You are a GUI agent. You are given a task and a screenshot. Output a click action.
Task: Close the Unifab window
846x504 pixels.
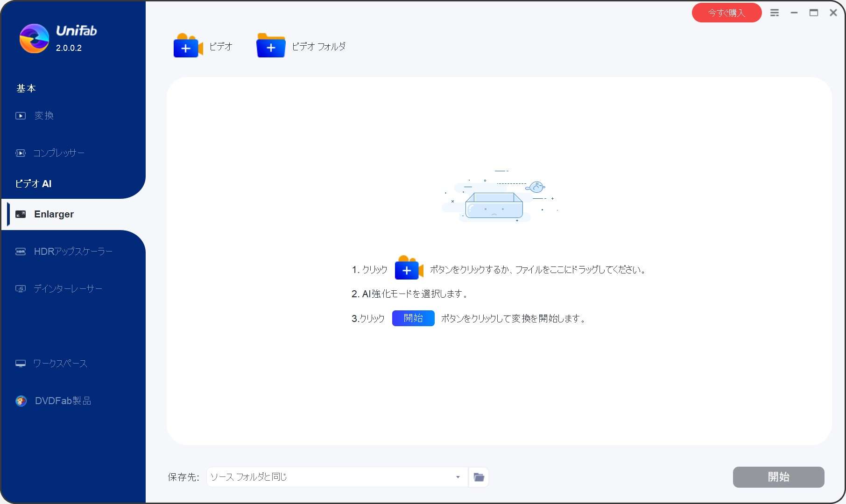click(833, 13)
